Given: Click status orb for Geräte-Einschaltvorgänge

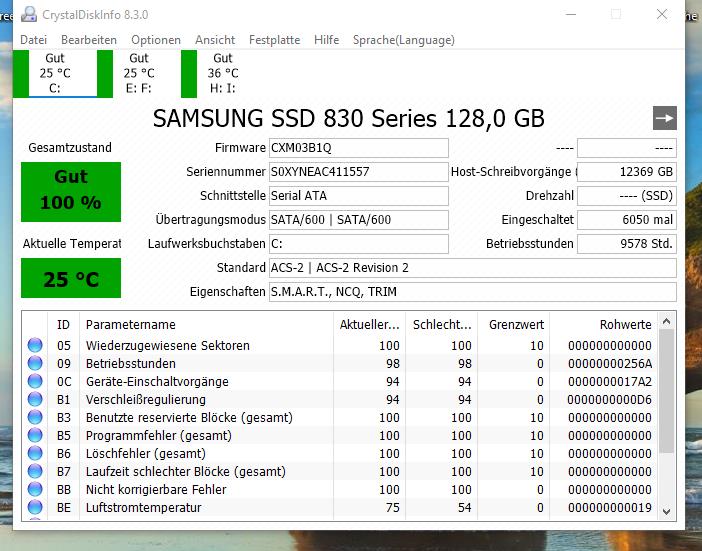Looking at the screenshot, I should [35, 381].
